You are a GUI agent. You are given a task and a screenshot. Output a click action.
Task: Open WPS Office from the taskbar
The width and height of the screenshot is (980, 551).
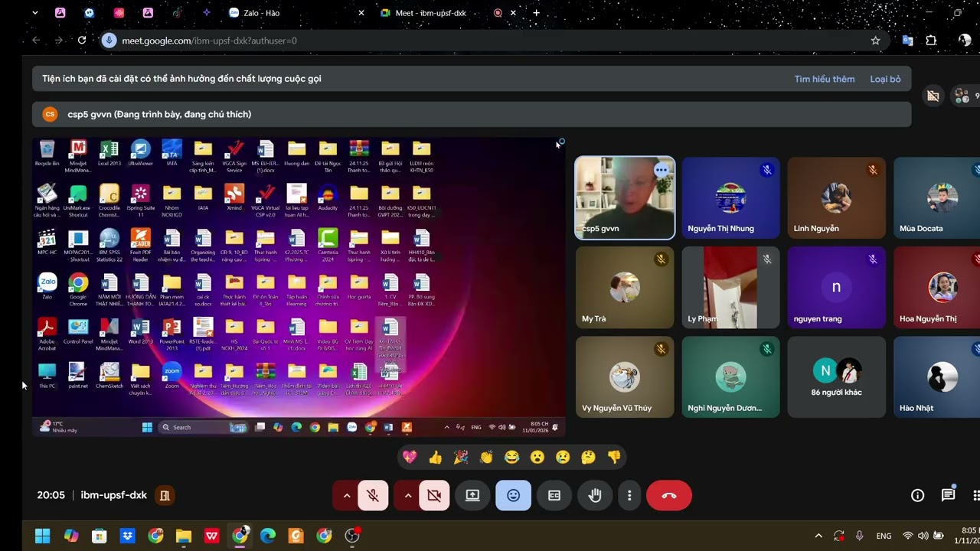click(x=212, y=536)
